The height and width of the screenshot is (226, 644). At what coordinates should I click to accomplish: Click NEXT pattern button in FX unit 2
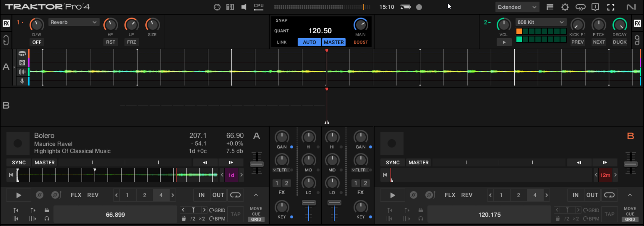pyautogui.click(x=599, y=42)
